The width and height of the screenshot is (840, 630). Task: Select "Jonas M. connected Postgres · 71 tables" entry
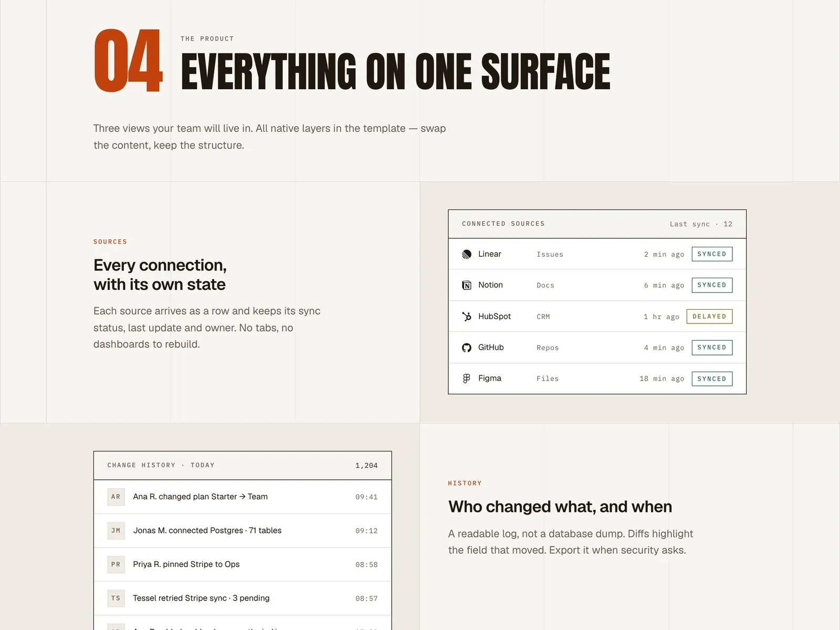tap(207, 531)
